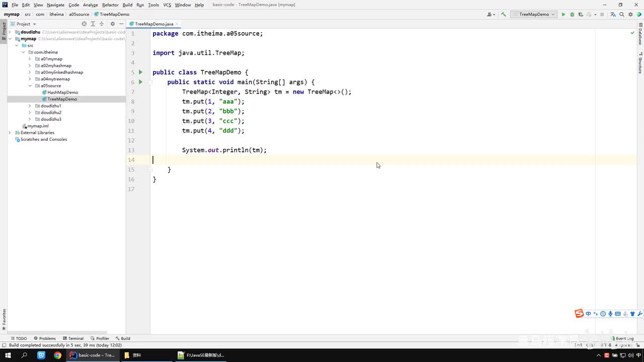Open the Problems tool window
The width and height of the screenshot is (644, 362).
click(x=45, y=338)
